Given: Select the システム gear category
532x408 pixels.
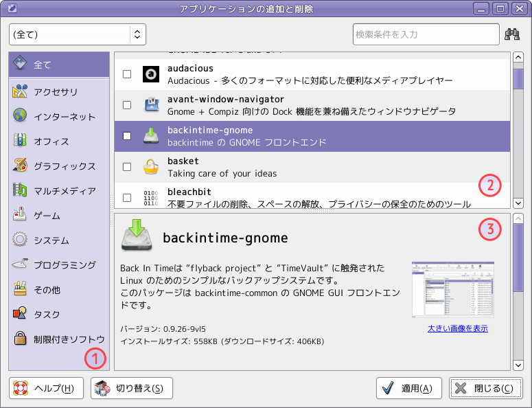Looking at the screenshot, I should [20, 239].
